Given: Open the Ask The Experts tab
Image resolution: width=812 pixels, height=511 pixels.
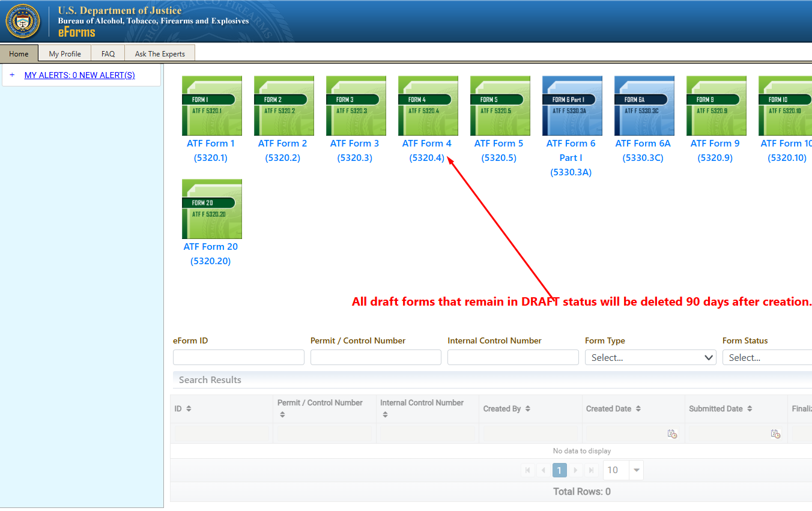Looking at the screenshot, I should coord(160,53).
